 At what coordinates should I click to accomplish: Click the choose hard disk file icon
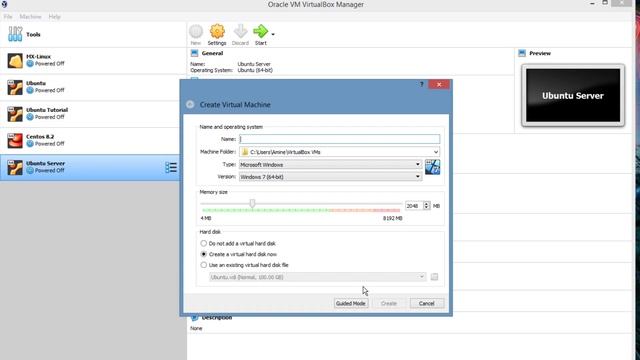pos(434,277)
